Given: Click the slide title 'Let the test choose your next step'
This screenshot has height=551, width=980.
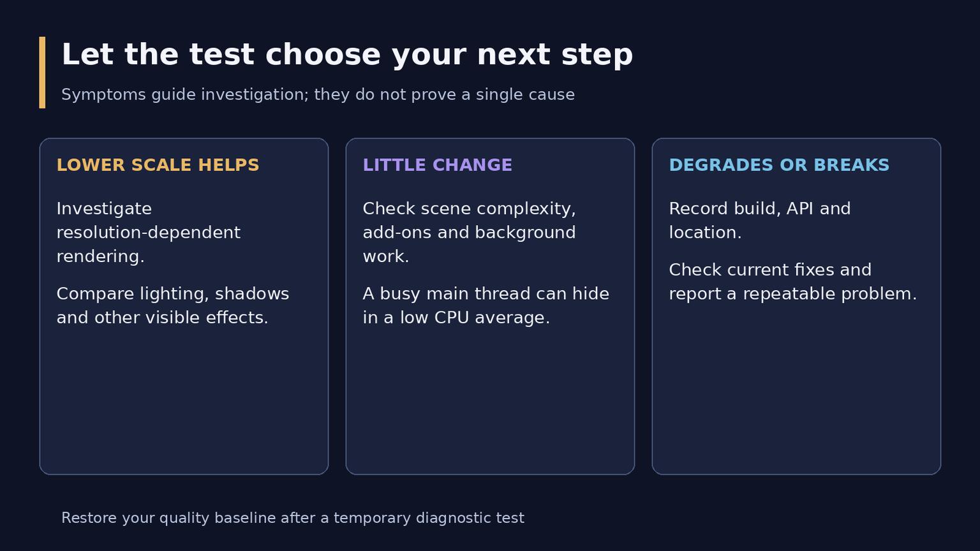Looking at the screenshot, I should coord(347,55).
